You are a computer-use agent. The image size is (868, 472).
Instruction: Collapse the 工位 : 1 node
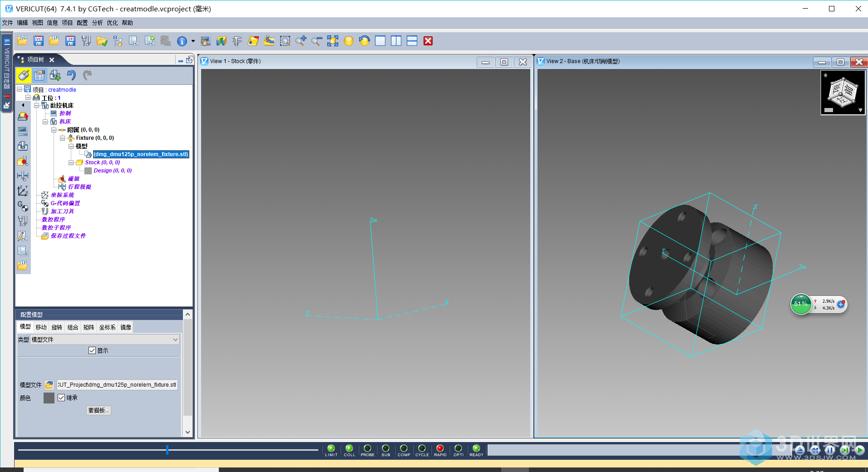tap(28, 97)
